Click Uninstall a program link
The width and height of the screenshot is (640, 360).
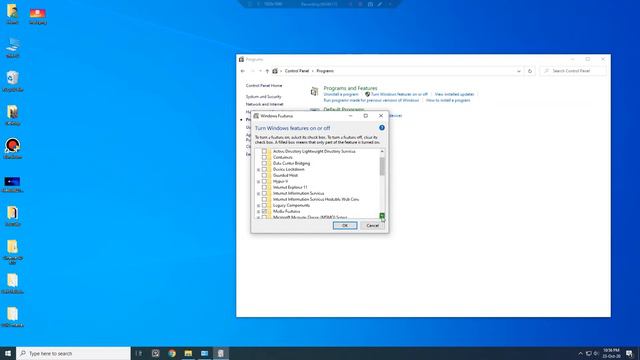pos(341,94)
